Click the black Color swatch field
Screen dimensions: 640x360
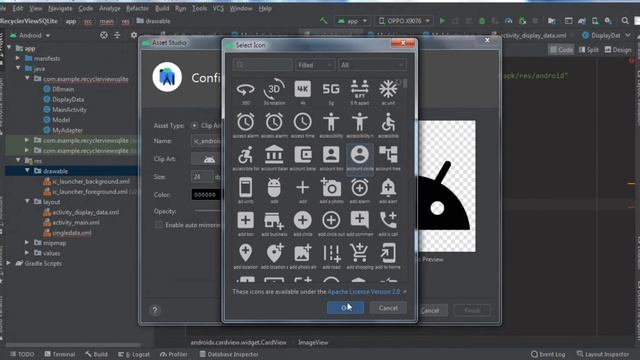point(206,195)
